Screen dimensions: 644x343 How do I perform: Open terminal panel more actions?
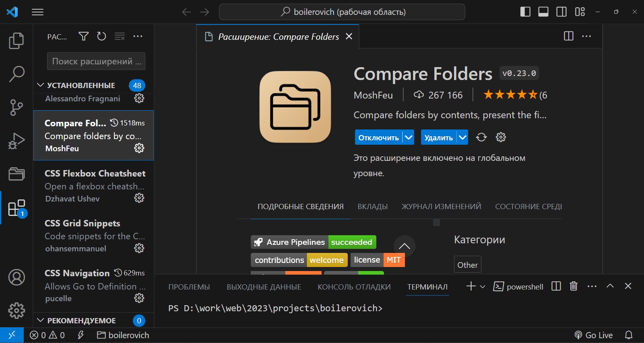[x=592, y=286]
